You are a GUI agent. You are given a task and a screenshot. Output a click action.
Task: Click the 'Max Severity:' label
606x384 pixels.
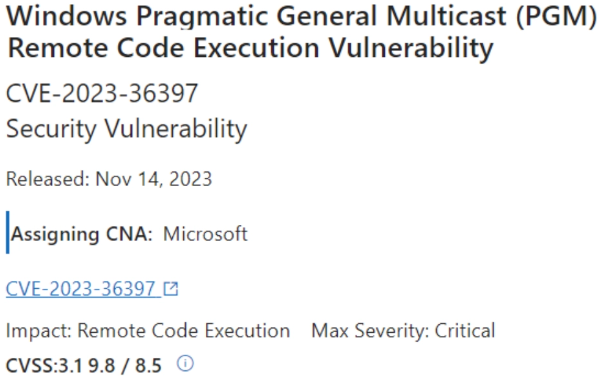(x=370, y=331)
